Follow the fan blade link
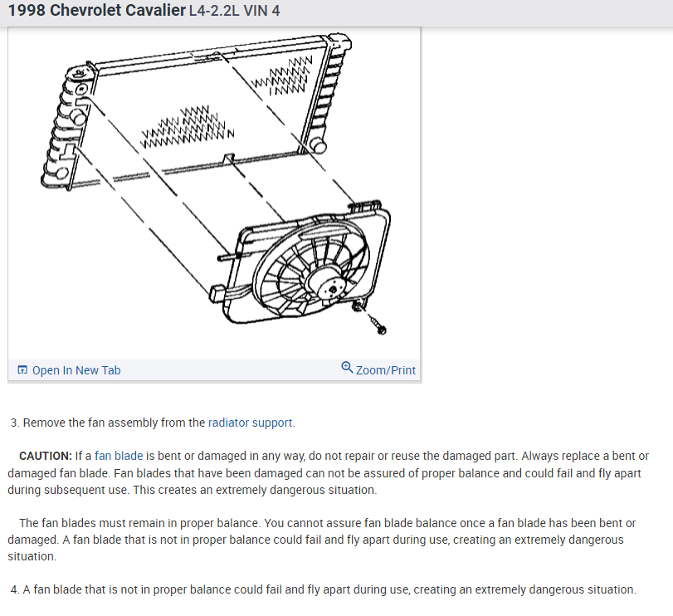673x616 pixels. (x=119, y=456)
